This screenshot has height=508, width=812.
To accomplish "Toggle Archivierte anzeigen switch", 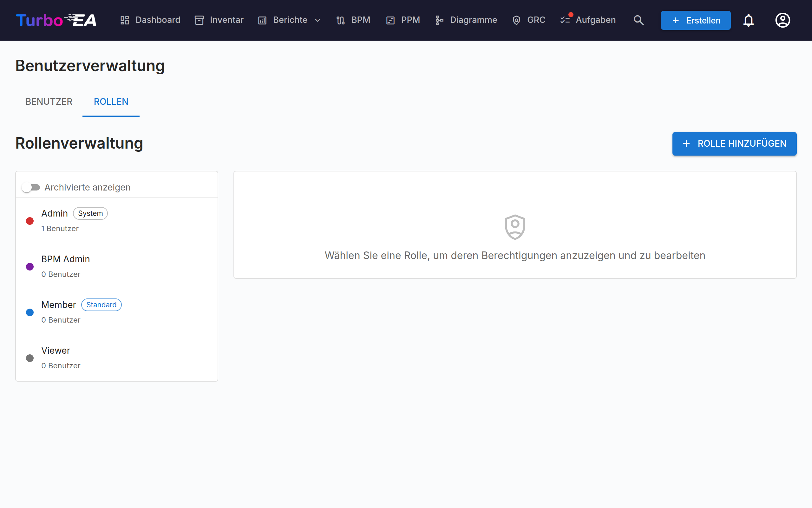I will click(x=30, y=187).
